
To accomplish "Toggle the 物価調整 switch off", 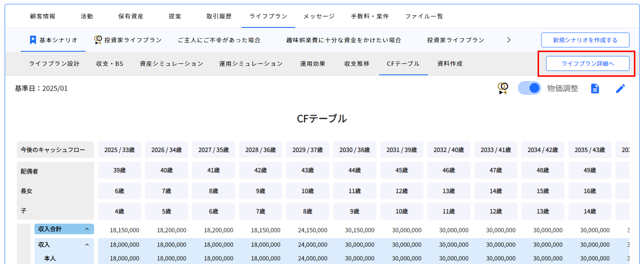I will 529,88.
